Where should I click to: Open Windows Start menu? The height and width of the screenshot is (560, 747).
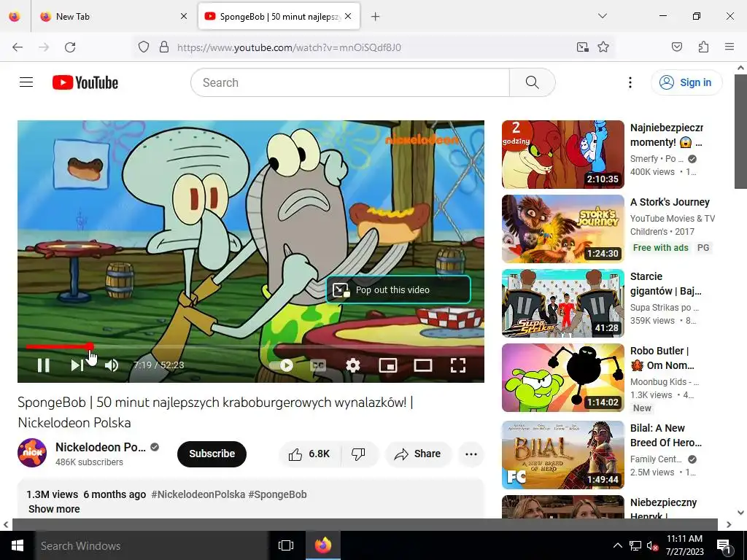point(18,545)
